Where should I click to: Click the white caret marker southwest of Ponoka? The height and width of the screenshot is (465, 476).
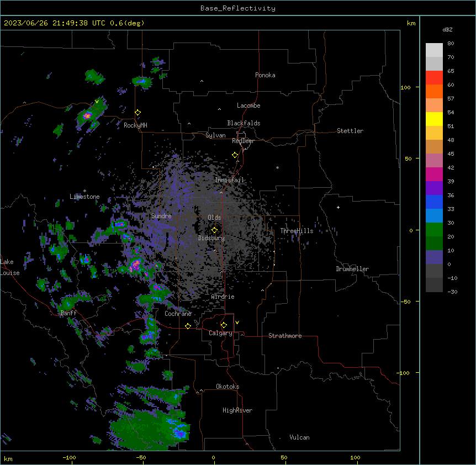coord(202,81)
